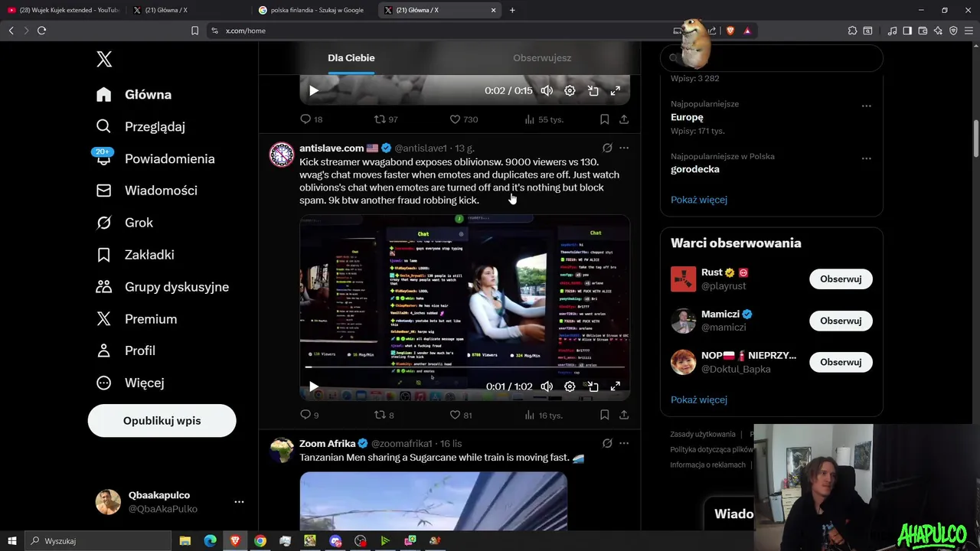This screenshot has width=980, height=551.
Task: Mute the top video's sound
Action: pos(547,90)
